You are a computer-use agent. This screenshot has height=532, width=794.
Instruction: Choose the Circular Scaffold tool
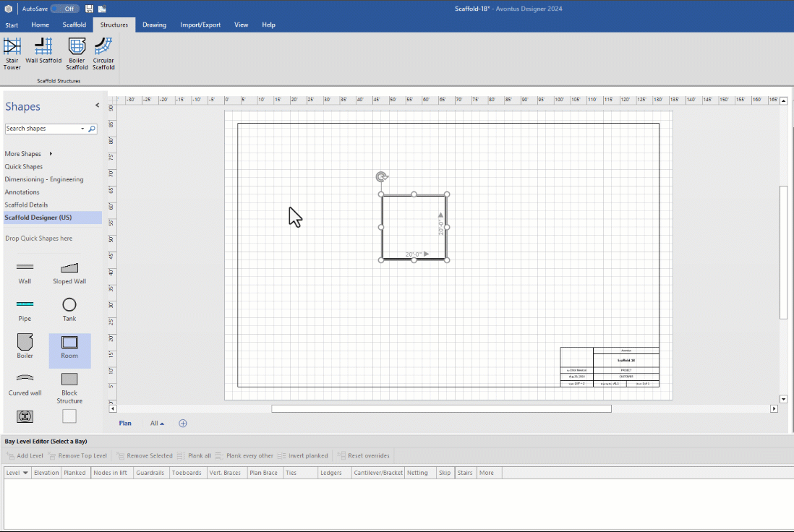point(103,54)
